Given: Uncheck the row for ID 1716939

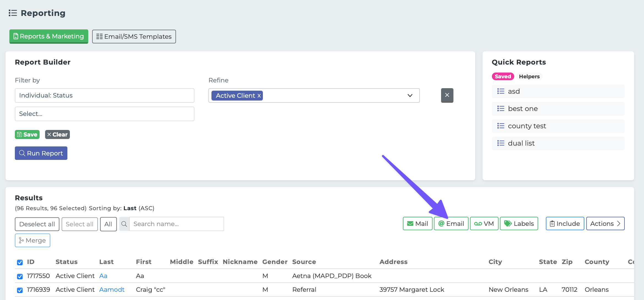Looking at the screenshot, I should coord(20,290).
